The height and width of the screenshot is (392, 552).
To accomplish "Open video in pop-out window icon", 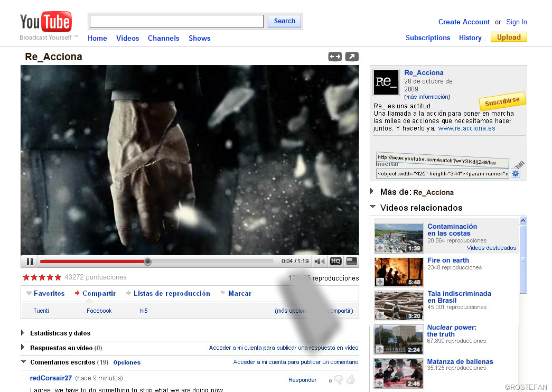I will pyautogui.click(x=352, y=57).
